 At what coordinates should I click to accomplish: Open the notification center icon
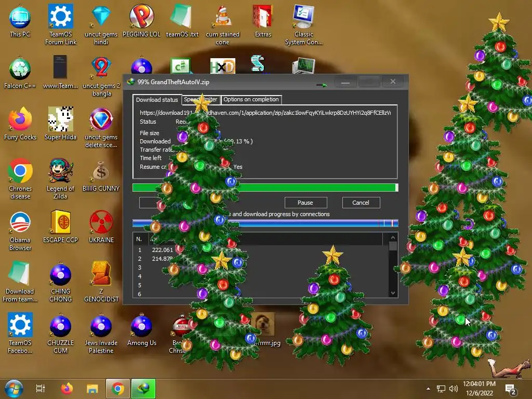click(x=511, y=390)
